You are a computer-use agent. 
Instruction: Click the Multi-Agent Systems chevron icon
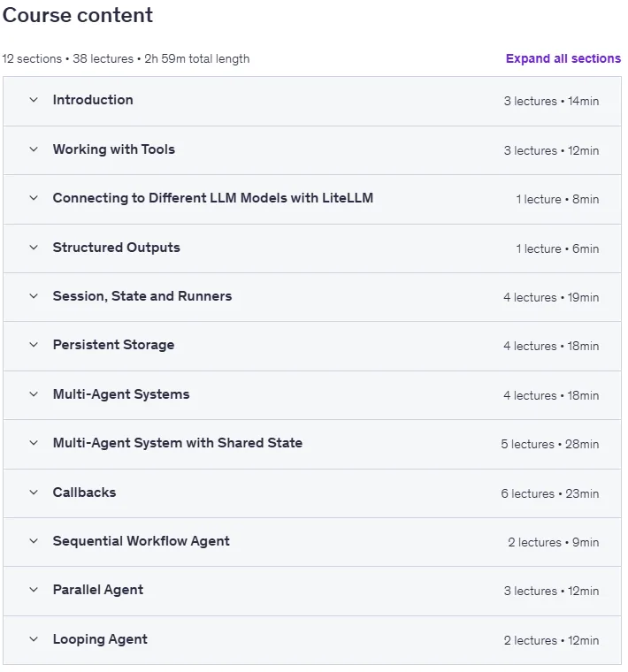pos(34,394)
